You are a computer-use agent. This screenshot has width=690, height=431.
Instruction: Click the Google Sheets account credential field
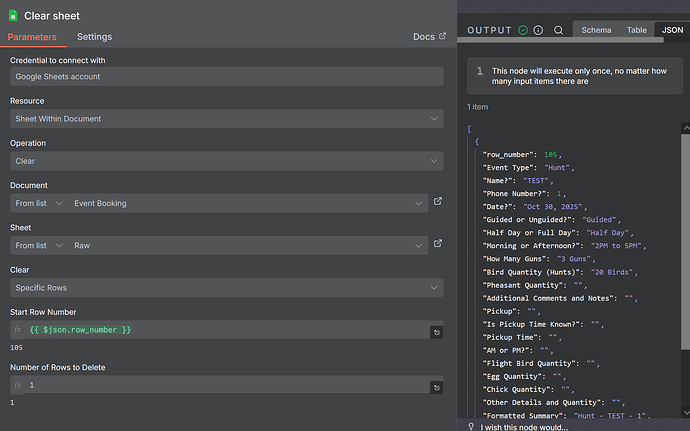(x=226, y=77)
